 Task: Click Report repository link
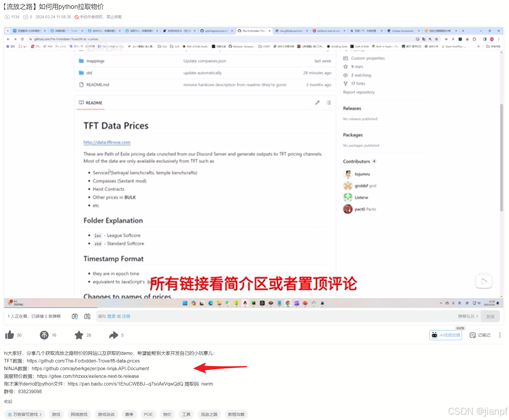359,92
